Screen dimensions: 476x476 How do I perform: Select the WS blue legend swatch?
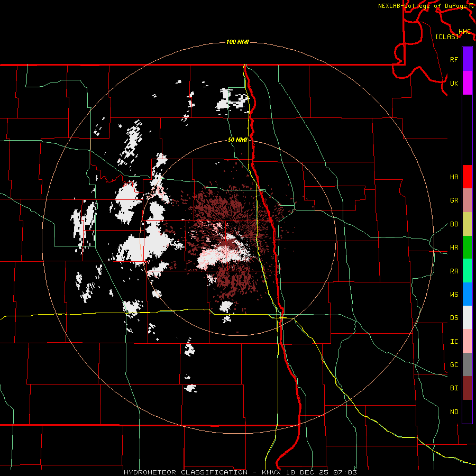click(467, 294)
